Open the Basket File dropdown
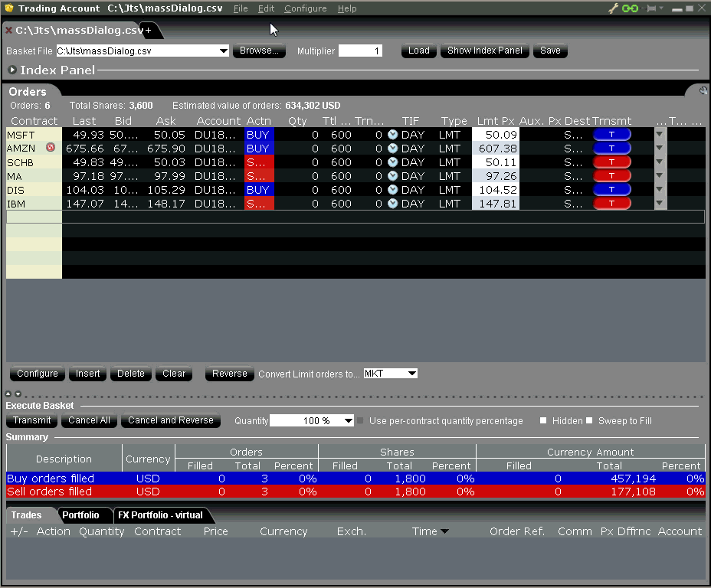The height and width of the screenshot is (588, 711). (x=224, y=51)
